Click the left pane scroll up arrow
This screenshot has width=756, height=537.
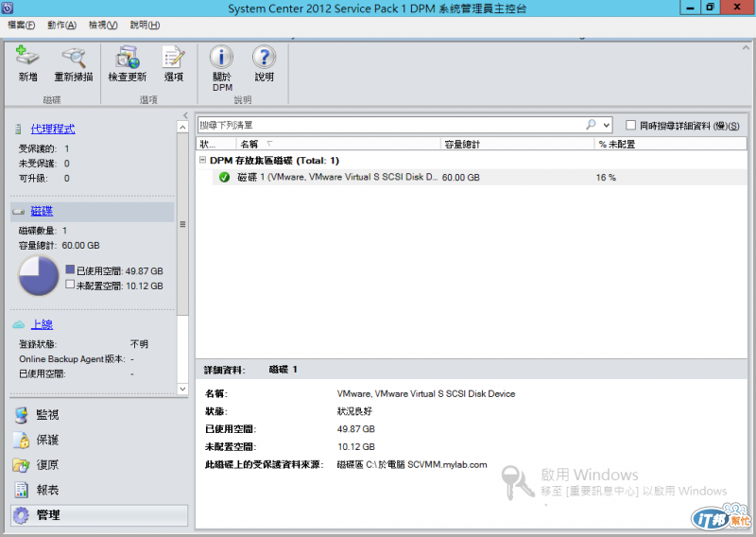(182, 127)
